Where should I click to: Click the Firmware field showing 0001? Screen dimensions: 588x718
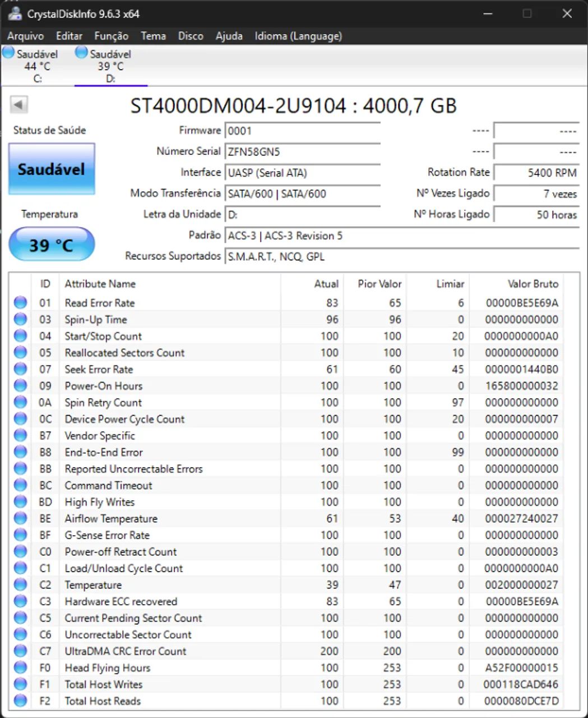[302, 130]
